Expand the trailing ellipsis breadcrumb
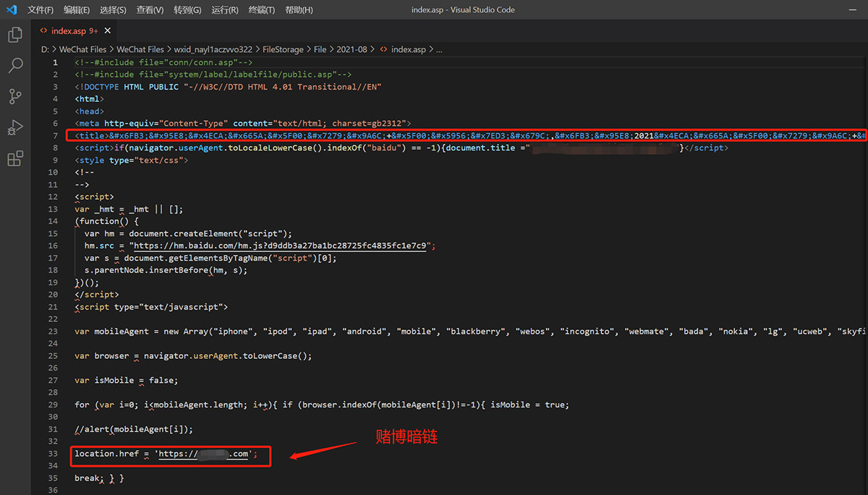Screen dimensions: 868x495 (438, 49)
